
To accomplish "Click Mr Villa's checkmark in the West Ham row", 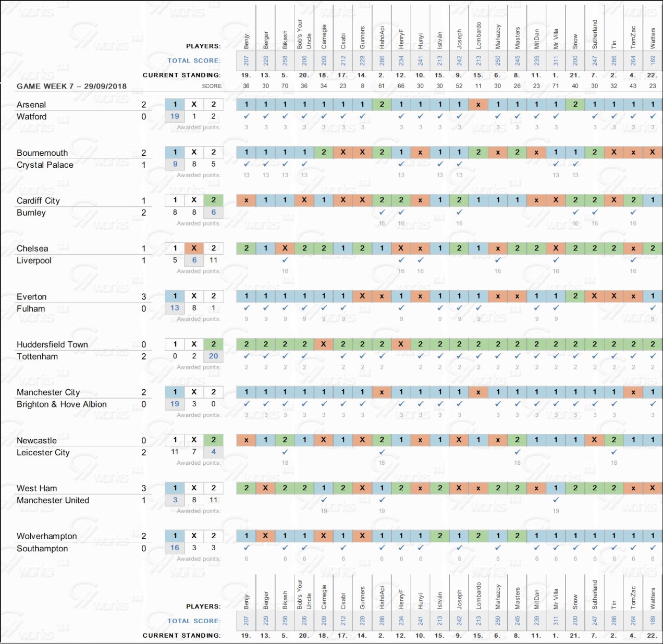I will point(556,500).
